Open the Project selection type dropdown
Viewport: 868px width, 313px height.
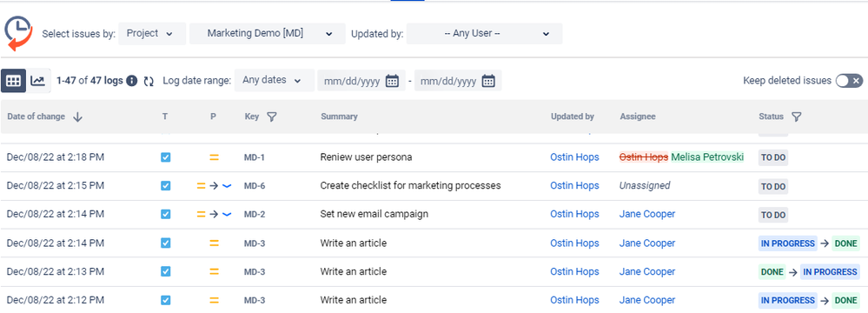point(152,34)
